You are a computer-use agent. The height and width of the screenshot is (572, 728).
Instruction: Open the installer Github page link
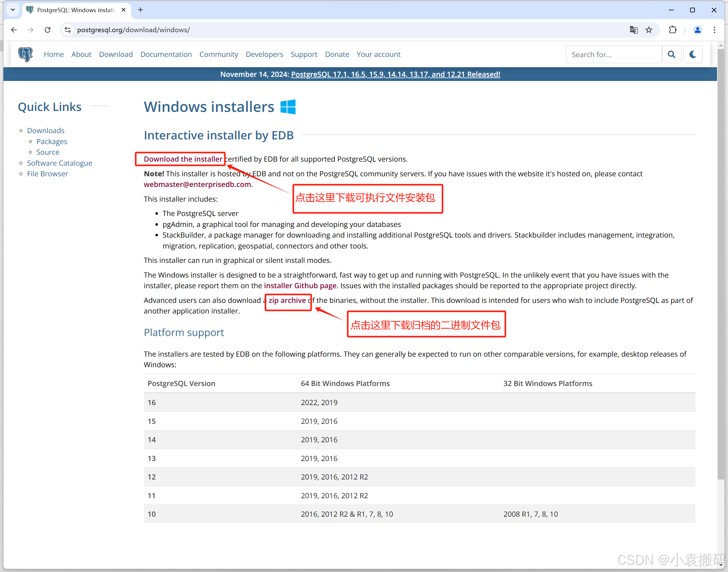[x=300, y=286]
